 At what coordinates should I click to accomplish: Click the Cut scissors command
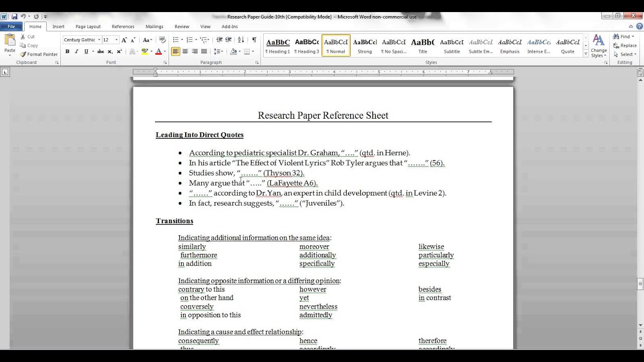pyautogui.click(x=27, y=37)
